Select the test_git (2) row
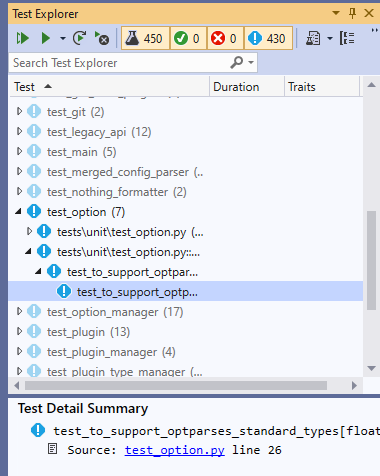Viewport: 380px width, 476px height. point(186,112)
